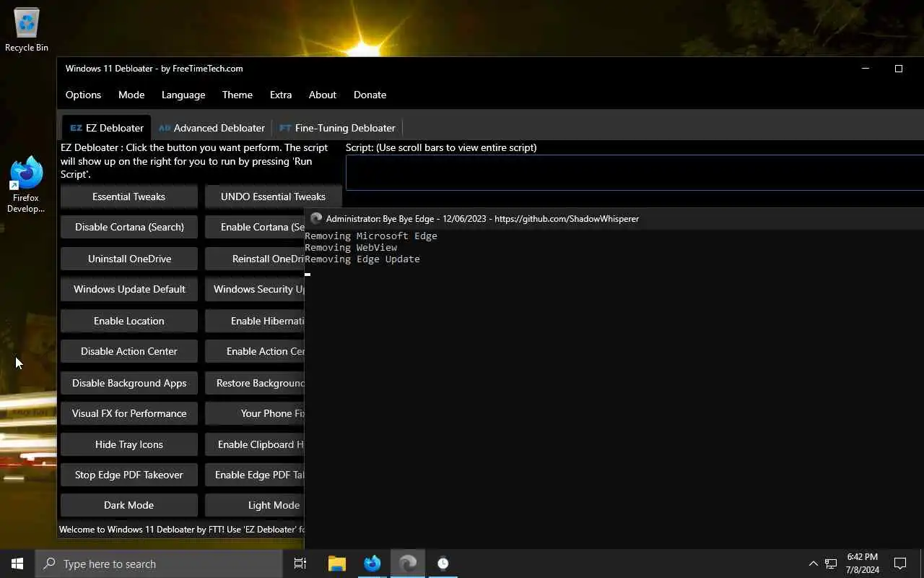Open the clock app in the taskbar
Screen dimensions: 924x578
click(443, 564)
